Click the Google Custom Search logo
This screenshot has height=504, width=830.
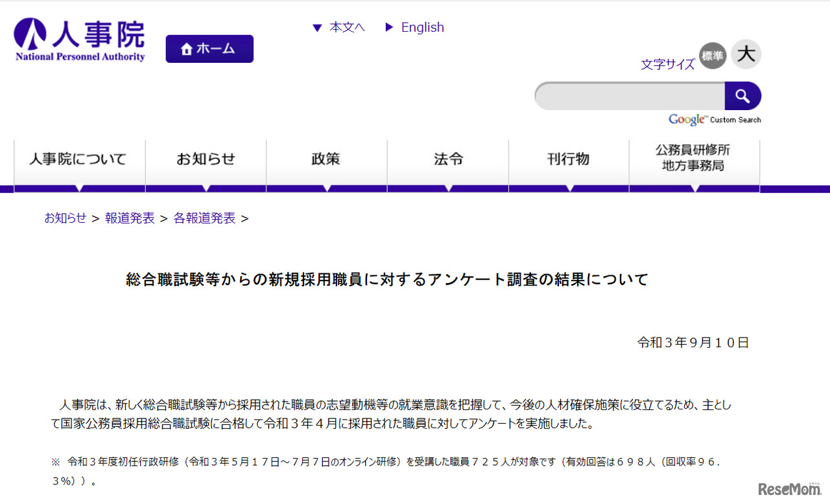687,119
